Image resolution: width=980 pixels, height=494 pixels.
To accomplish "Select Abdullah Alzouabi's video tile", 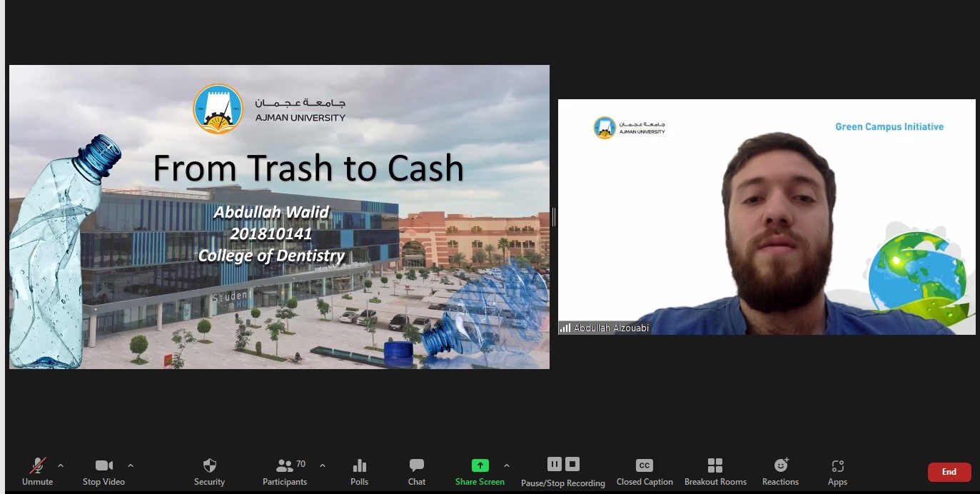I will coord(767,217).
